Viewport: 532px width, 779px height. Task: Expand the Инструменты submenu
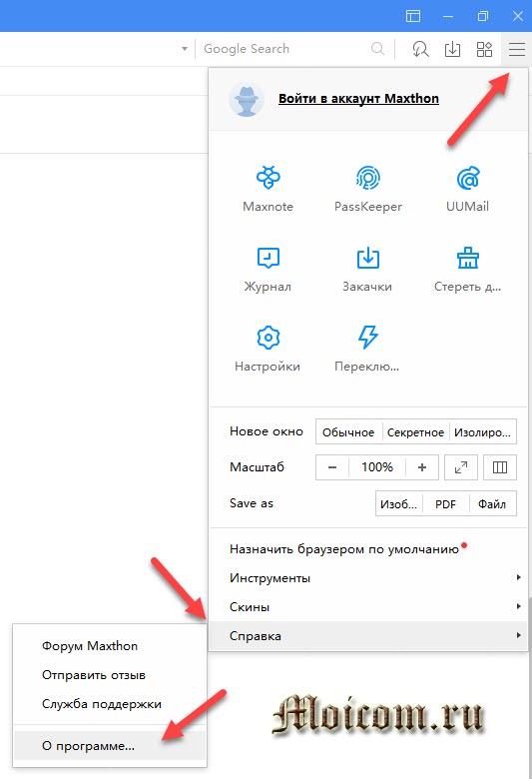click(x=367, y=578)
